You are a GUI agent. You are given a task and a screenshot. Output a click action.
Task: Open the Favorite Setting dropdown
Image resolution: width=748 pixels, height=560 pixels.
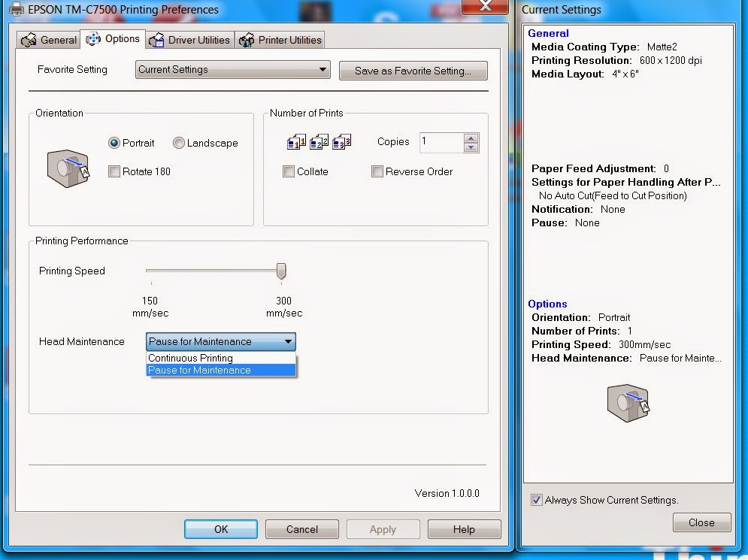click(233, 70)
